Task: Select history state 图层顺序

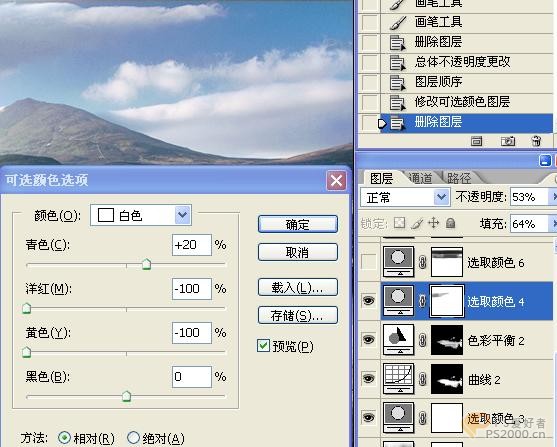Action: click(438, 82)
